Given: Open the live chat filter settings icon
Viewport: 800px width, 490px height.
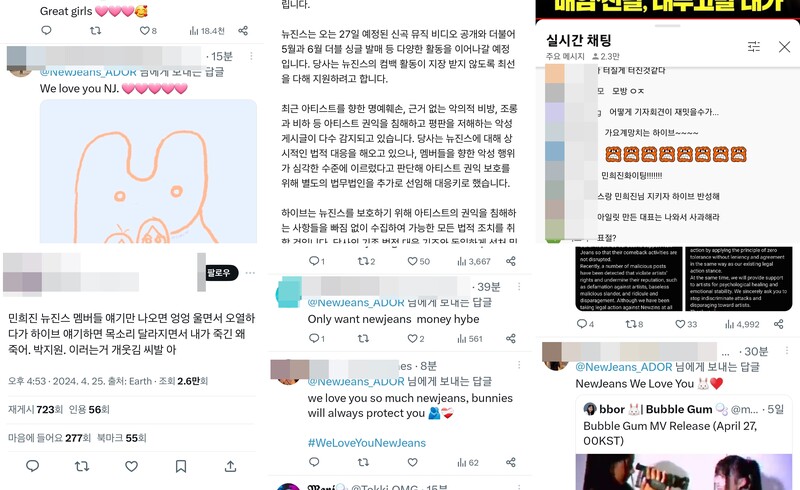Looking at the screenshot, I should click(x=754, y=47).
